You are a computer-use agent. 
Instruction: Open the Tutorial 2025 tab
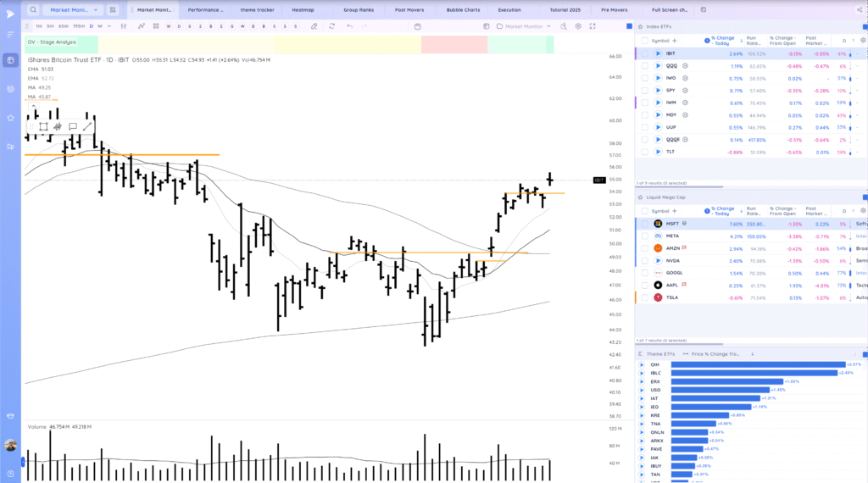pos(565,10)
